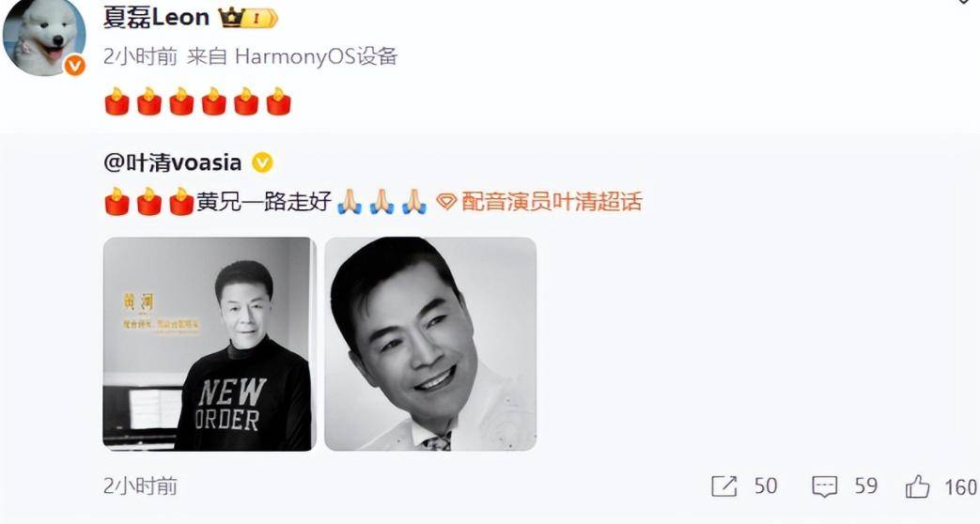Screen dimensions: 980x524
Task: Open 夏磊Leon's samoyed avatar
Action: [44, 36]
